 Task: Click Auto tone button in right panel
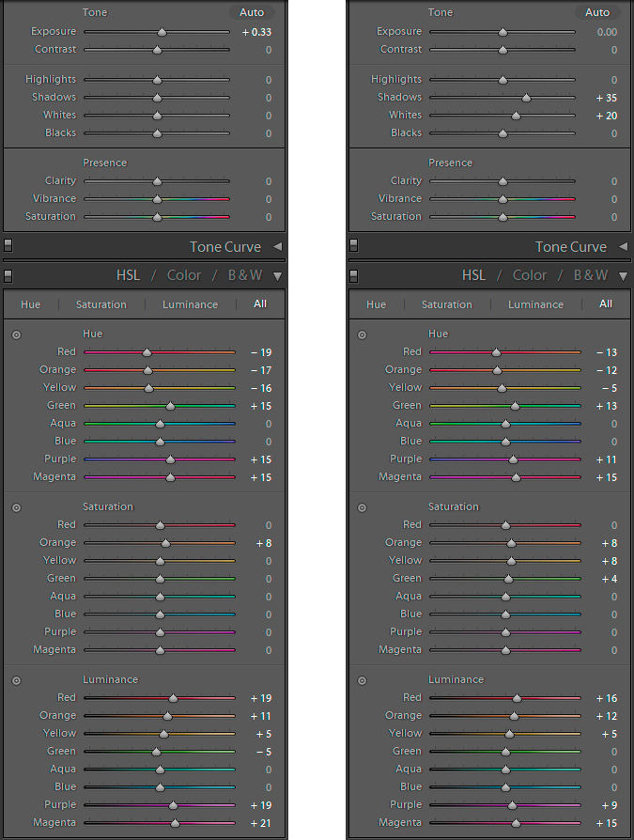[x=597, y=12]
